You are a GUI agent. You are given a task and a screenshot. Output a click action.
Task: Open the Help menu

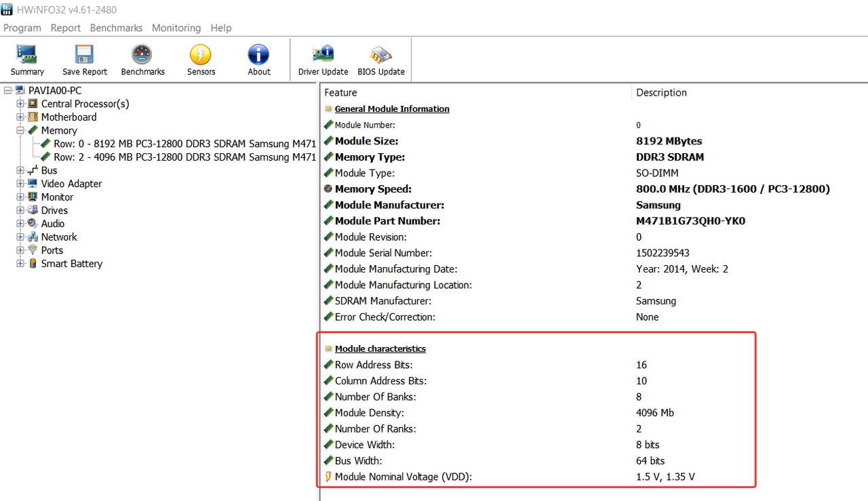coord(221,28)
